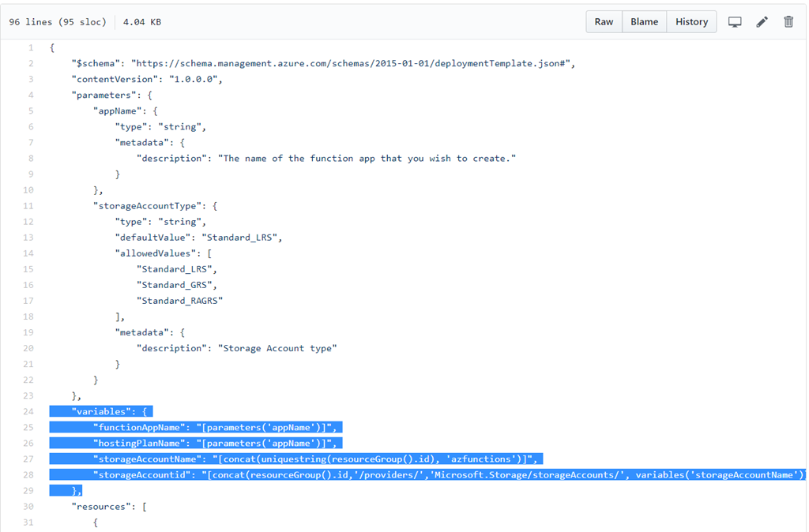
Task: Click the "Standard_RAGRS" allowed value
Action: (180, 301)
